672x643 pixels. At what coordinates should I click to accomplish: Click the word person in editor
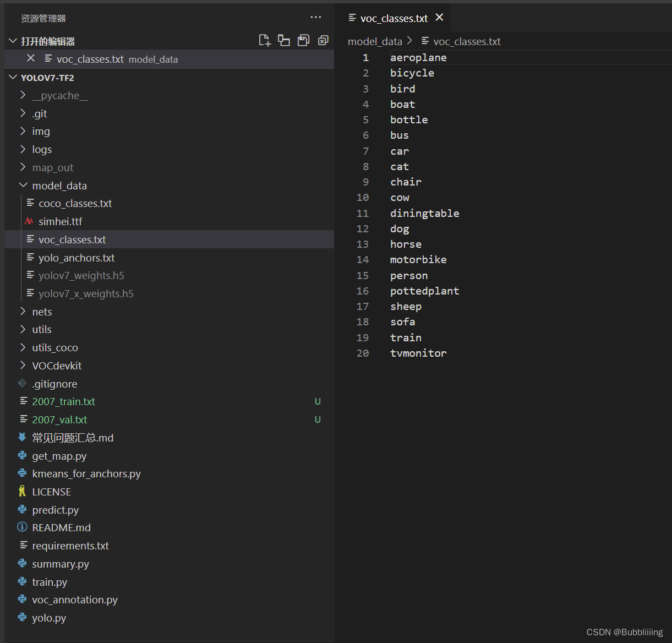pyautogui.click(x=409, y=275)
